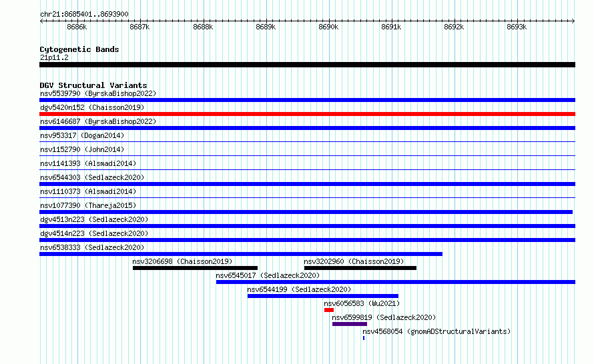This screenshot has height=364, width=594.
Task: Select the red dgv5420n152 variant bar
Action: 307,114
